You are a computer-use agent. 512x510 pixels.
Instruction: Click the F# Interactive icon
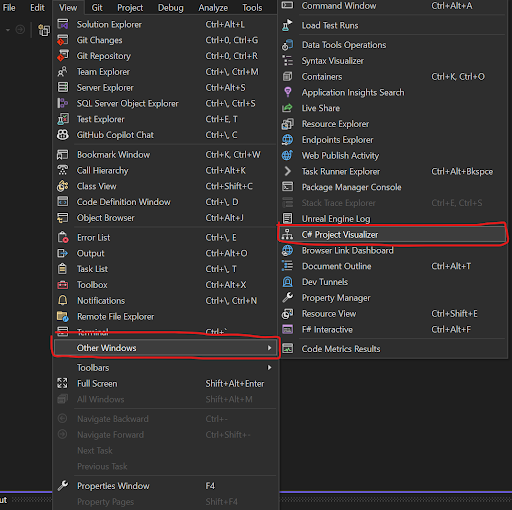tap(287, 329)
